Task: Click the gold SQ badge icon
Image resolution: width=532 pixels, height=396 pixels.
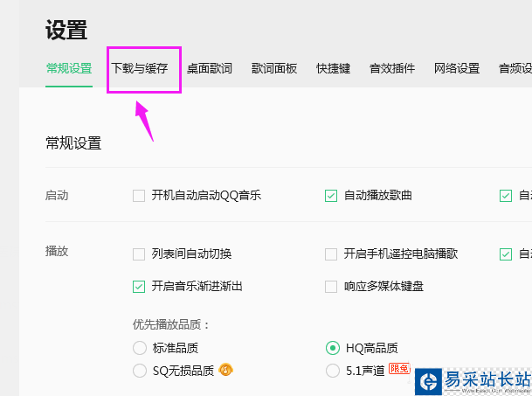Action: point(225,370)
